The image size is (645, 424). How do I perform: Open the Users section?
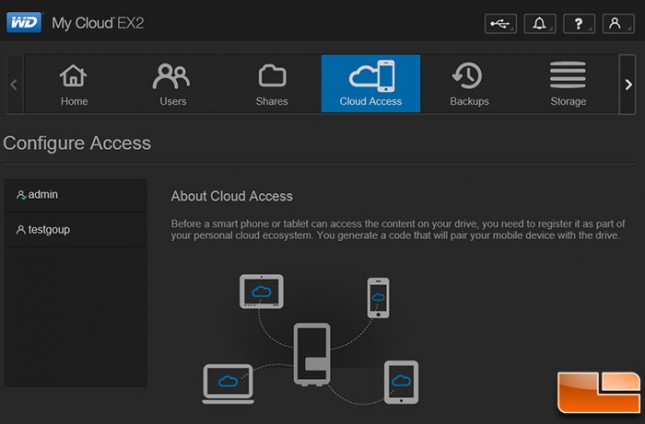point(172,84)
